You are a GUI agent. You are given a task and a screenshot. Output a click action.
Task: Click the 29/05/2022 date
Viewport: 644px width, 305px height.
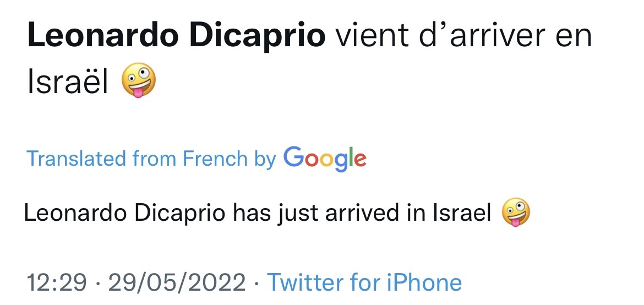click(x=177, y=282)
